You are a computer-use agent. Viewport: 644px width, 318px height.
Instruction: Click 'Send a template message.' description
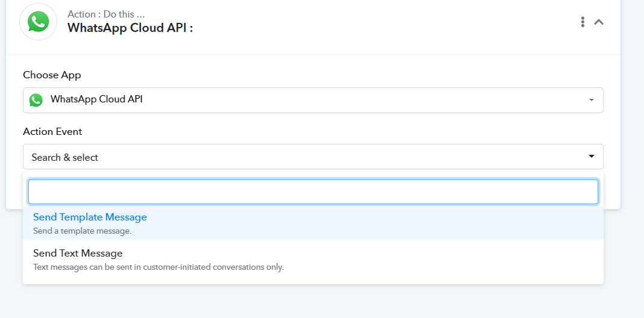82,231
